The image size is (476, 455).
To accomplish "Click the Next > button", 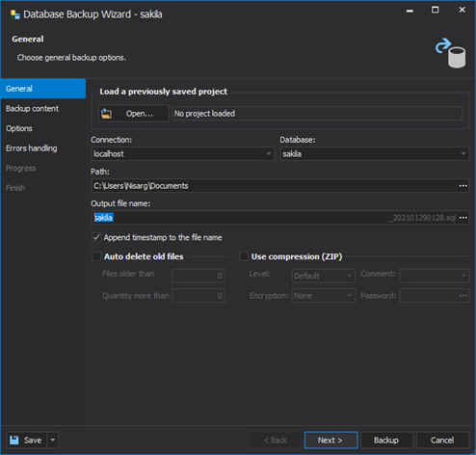I will coord(331,440).
